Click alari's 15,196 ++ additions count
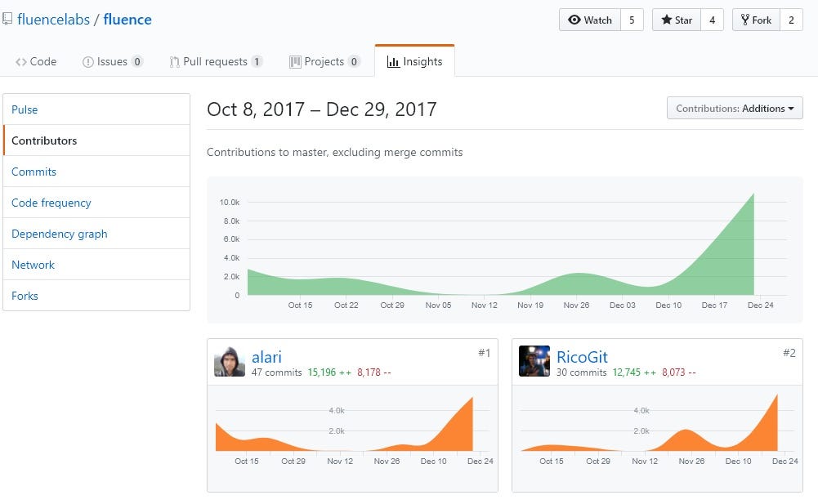The height and width of the screenshot is (504, 818). pyautogui.click(x=329, y=372)
